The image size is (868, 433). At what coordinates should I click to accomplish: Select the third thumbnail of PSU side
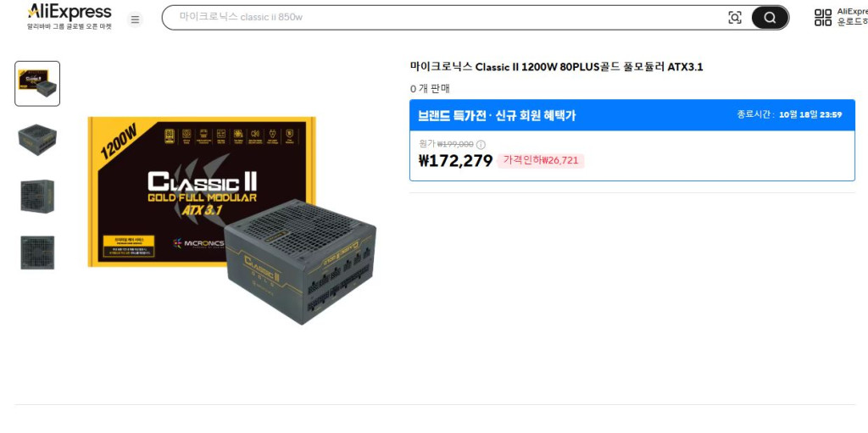click(x=37, y=196)
